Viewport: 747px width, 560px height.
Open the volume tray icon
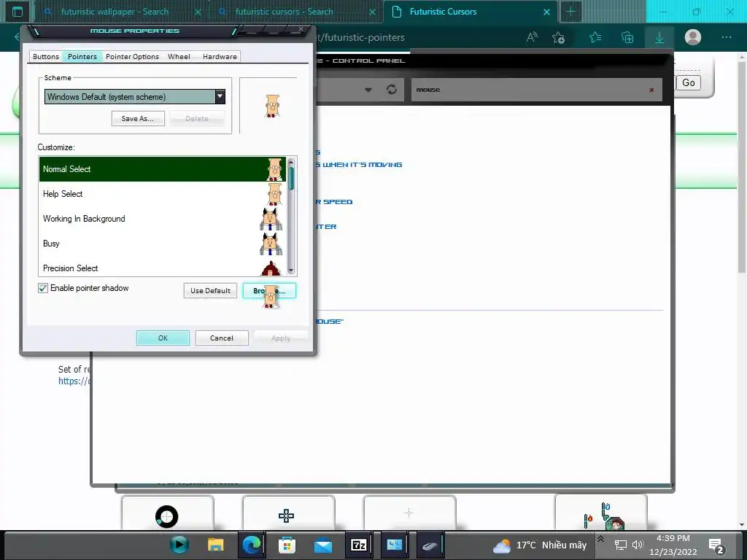coord(638,545)
